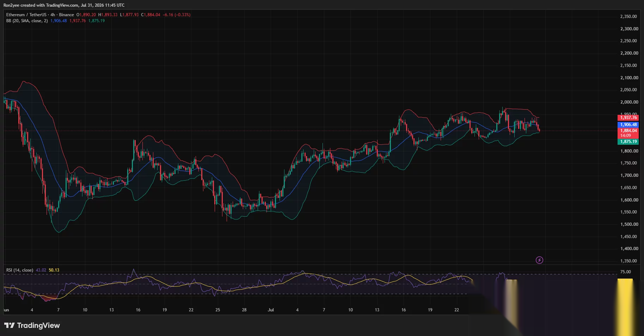Select the "BB (20, SMA, close, 2)" indicator legend
The width and height of the screenshot is (644, 336).
point(27,21)
